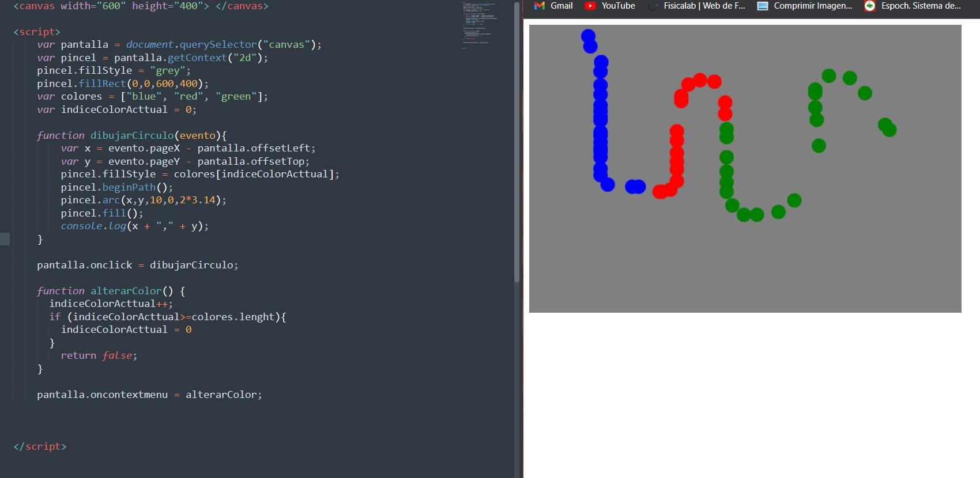Open the YouTube bookmark

coord(610,6)
